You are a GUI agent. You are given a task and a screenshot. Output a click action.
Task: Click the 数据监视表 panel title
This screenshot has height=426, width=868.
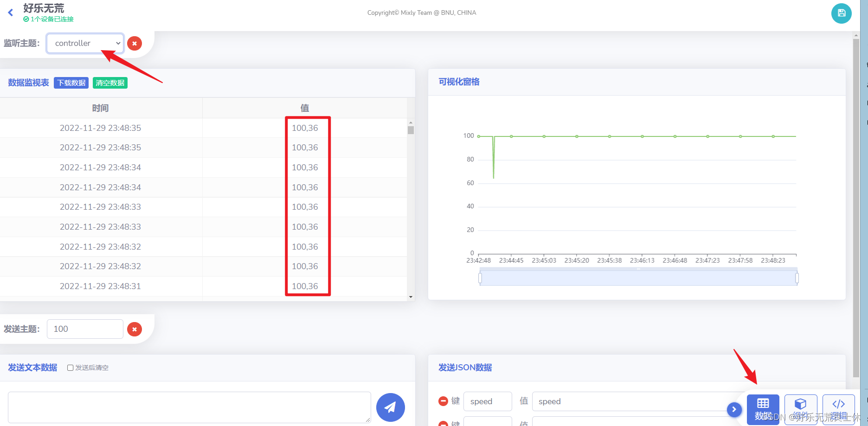pos(28,83)
